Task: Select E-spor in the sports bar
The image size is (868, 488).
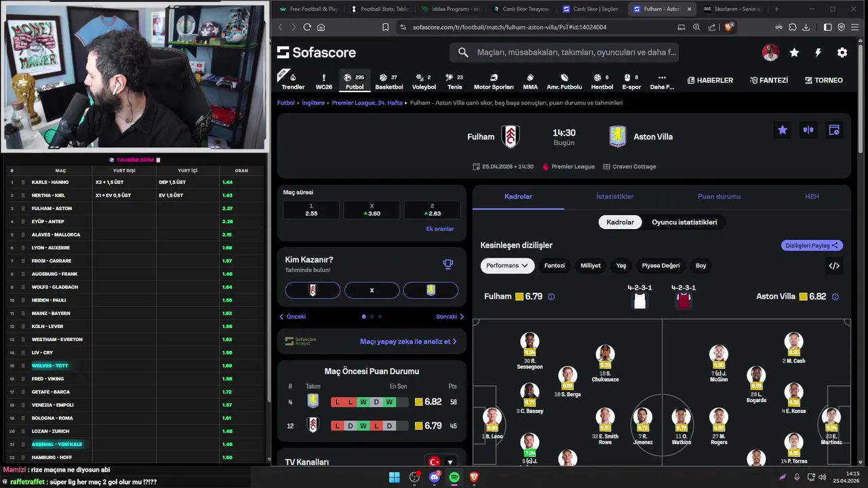Action: pos(631,81)
